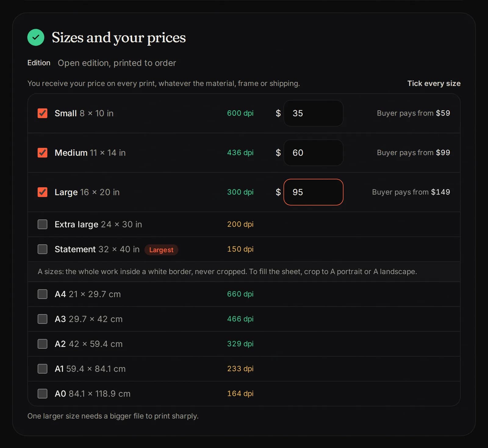
Task: Select the A2 42 × 59.4 cm checkbox
Action: pos(42,344)
